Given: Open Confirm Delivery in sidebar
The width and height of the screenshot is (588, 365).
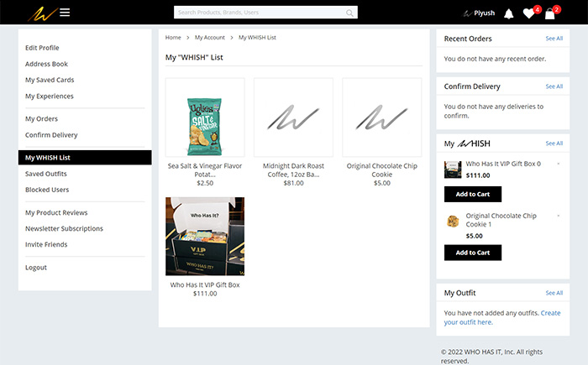Looking at the screenshot, I should [51, 135].
